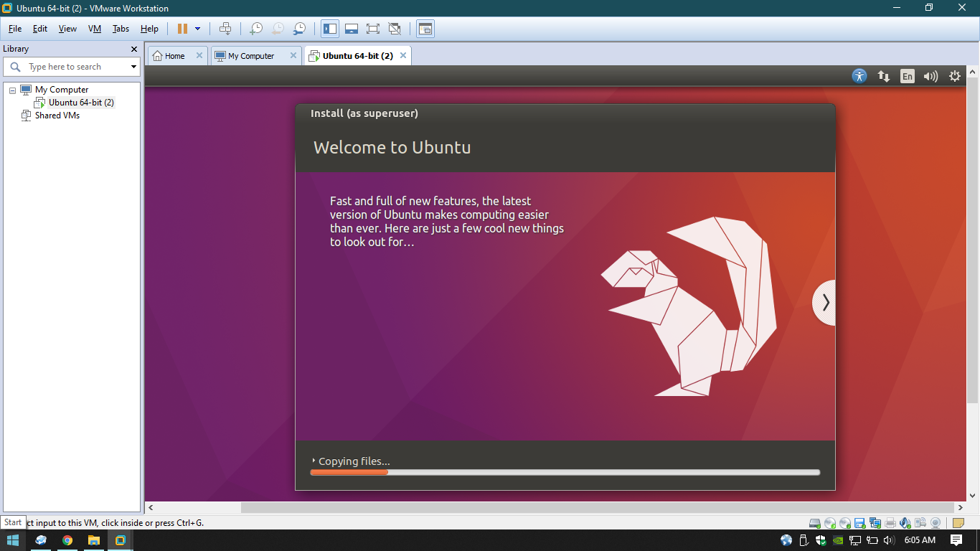Image resolution: width=980 pixels, height=551 pixels.
Task: Click the first CD/DVD device status icon
Action: [x=830, y=523]
